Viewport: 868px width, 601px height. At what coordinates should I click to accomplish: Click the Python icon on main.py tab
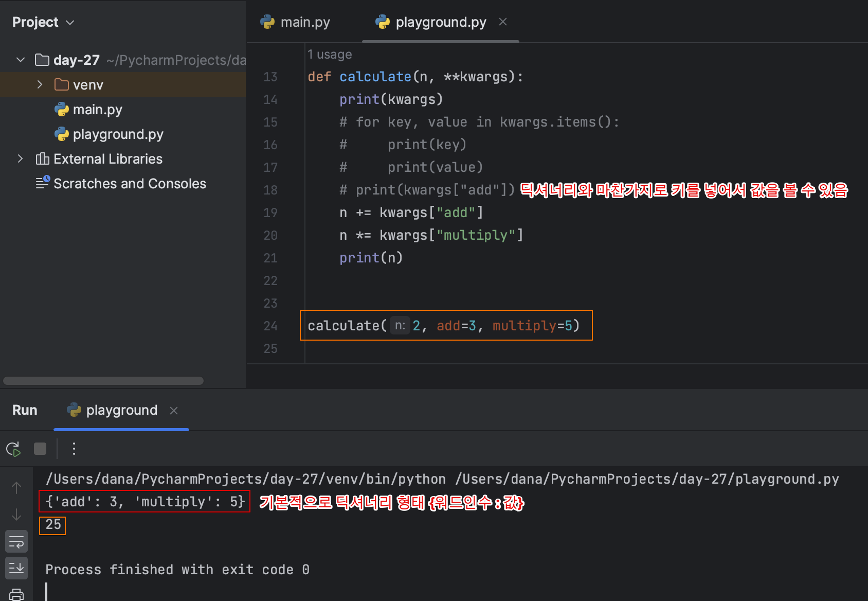pos(267,22)
